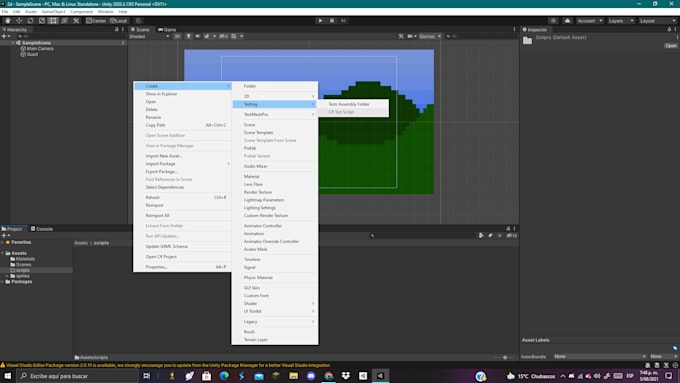Select Folder in the Create submenu
Image resolution: width=680 pixels, height=383 pixels.
275,86
